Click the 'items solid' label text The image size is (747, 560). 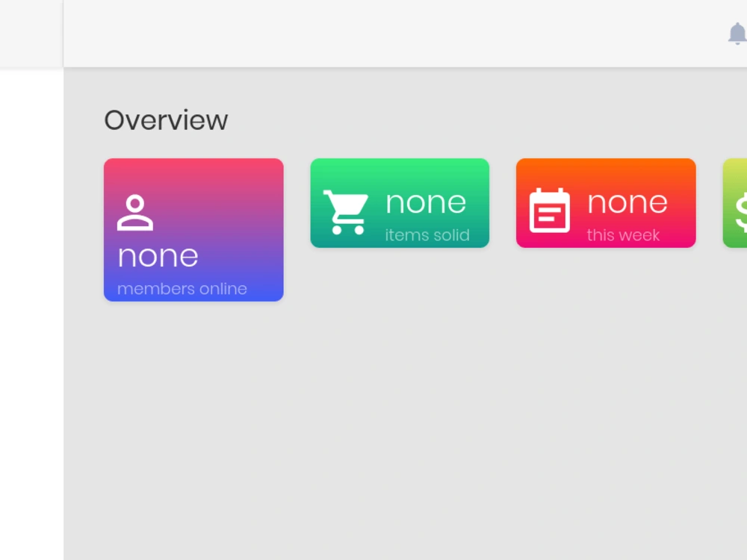[428, 234]
